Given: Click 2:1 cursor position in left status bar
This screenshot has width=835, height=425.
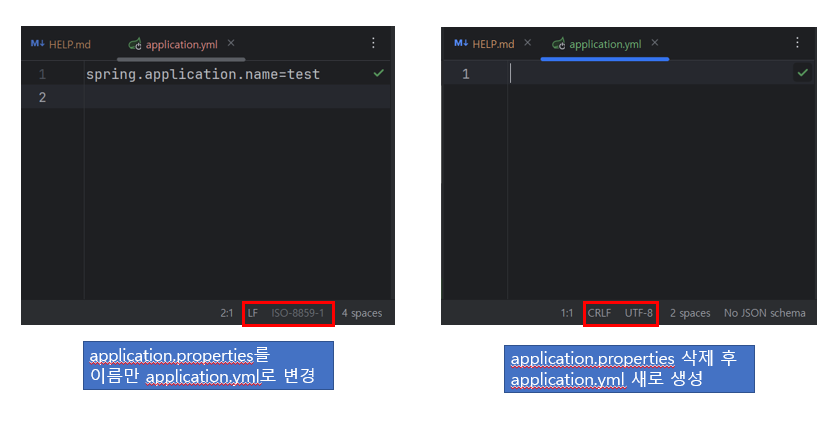Looking at the screenshot, I should [x=227, y=313].
